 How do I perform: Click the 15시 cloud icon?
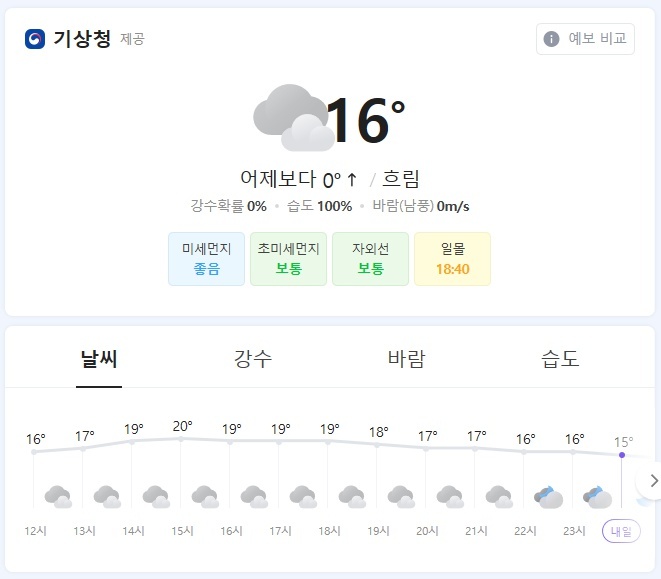tap(204, 495)
